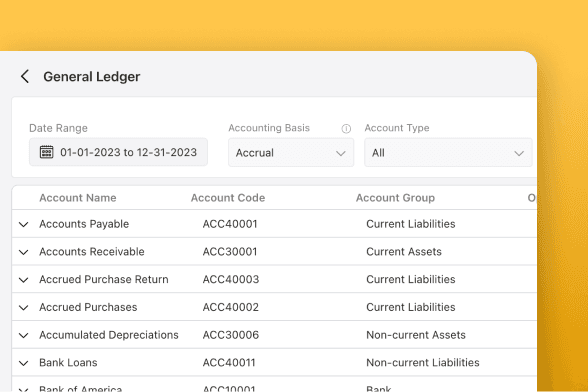Select Non-current Assets group cell
588x392 pixels.
click(x=416, y=335)
